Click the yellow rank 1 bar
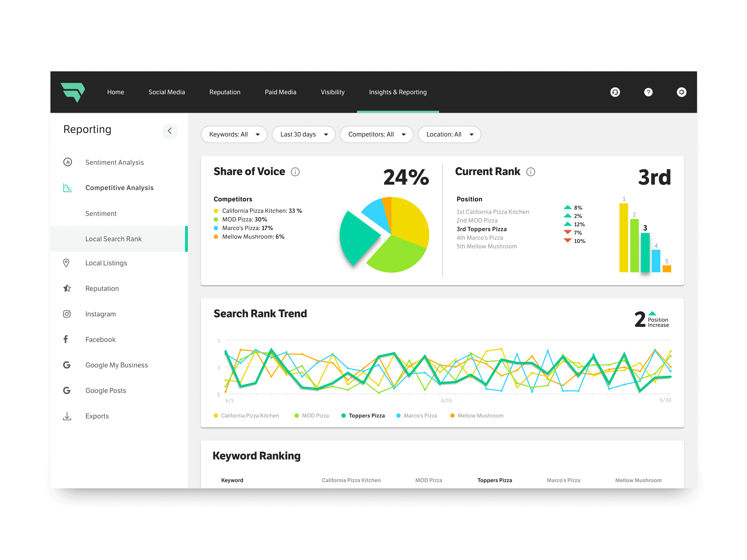Viewport: 747px width, 560px height. [624, 238]
